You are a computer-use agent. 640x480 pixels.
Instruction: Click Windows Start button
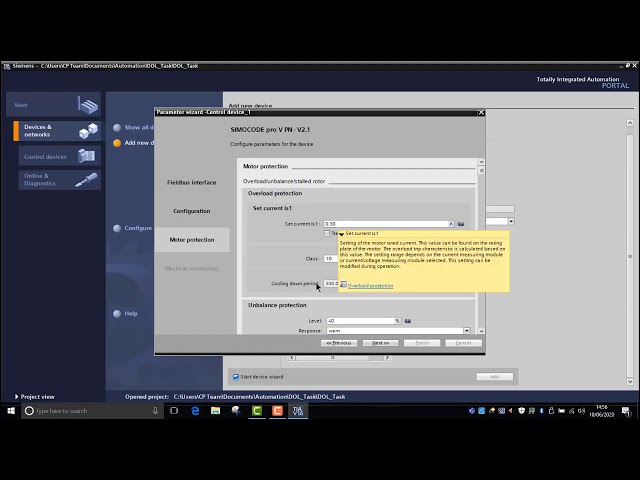(11, 411)
